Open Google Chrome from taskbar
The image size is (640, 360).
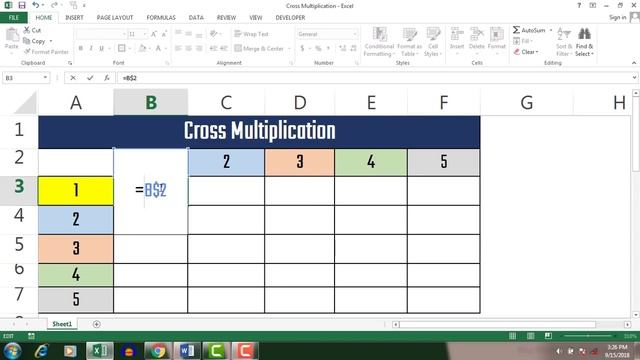point(158,351)
